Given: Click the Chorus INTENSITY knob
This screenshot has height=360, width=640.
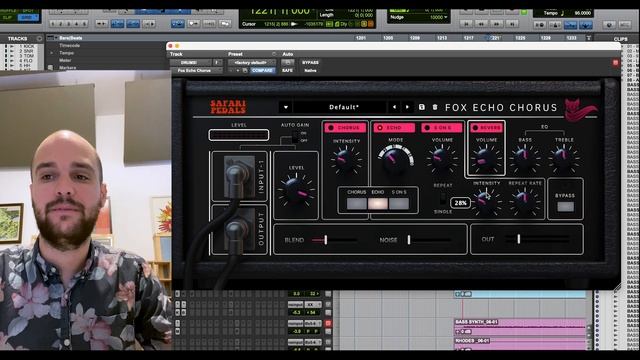Looking at the screenshot, I should point(346,160).
